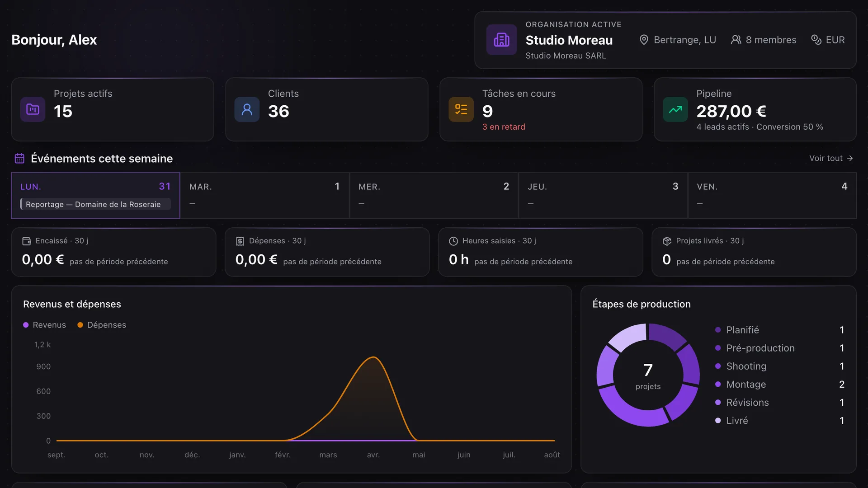868x488 pixels.
Task: Select the Pré-production stage row
Action: 780,348
